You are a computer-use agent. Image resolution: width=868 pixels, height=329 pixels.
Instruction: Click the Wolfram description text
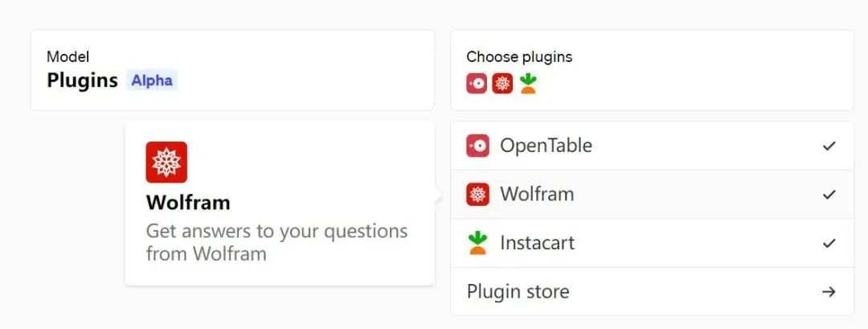(276, 243)
